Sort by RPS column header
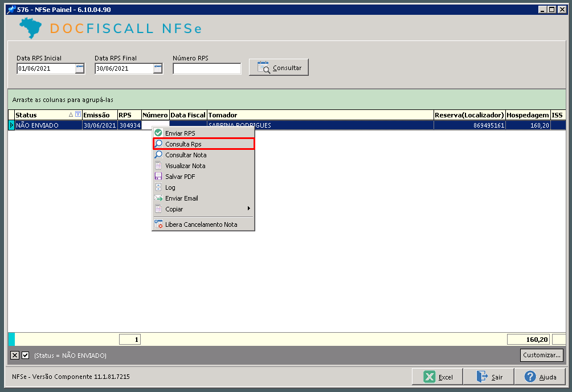 129,115
